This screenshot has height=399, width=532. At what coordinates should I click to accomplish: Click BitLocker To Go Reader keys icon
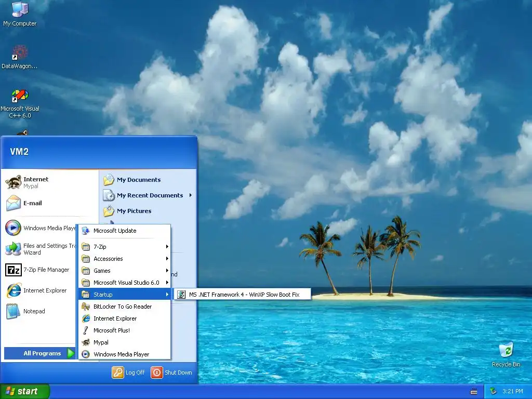coord(86,307)
